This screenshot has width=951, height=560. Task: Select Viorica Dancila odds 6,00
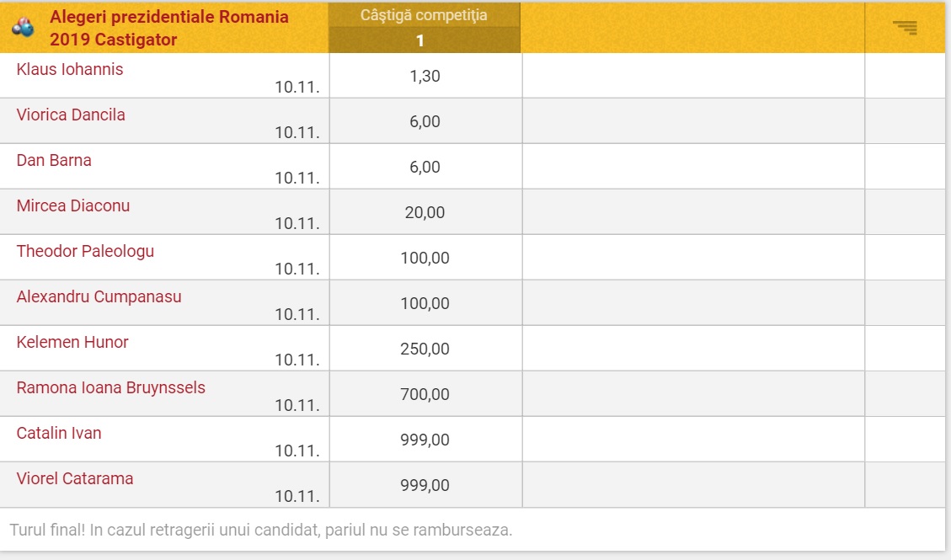pyautogui.click(x=425, y=121)
